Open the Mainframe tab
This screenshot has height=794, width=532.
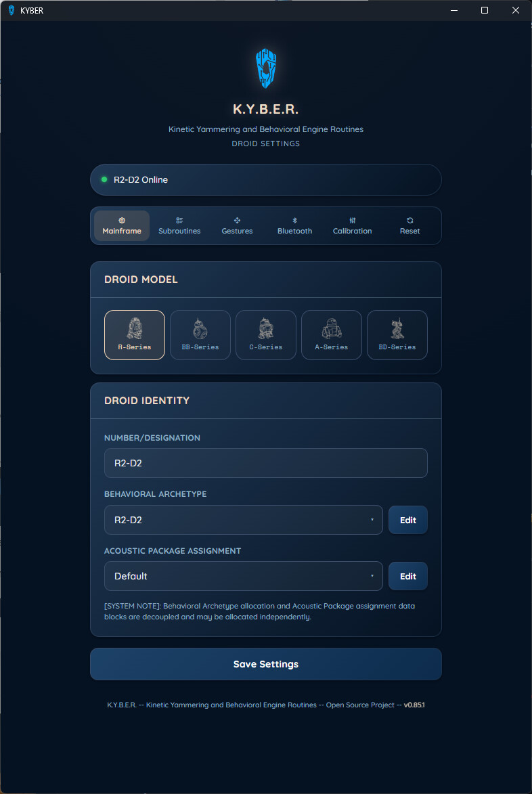pos(122,226)
